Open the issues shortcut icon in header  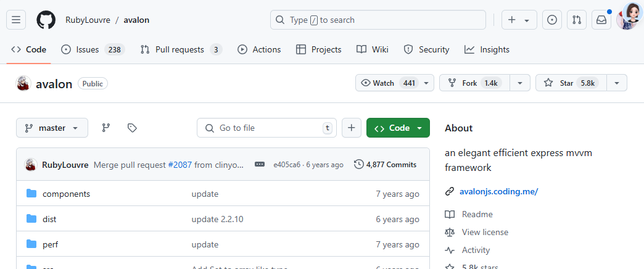(552, 20)
